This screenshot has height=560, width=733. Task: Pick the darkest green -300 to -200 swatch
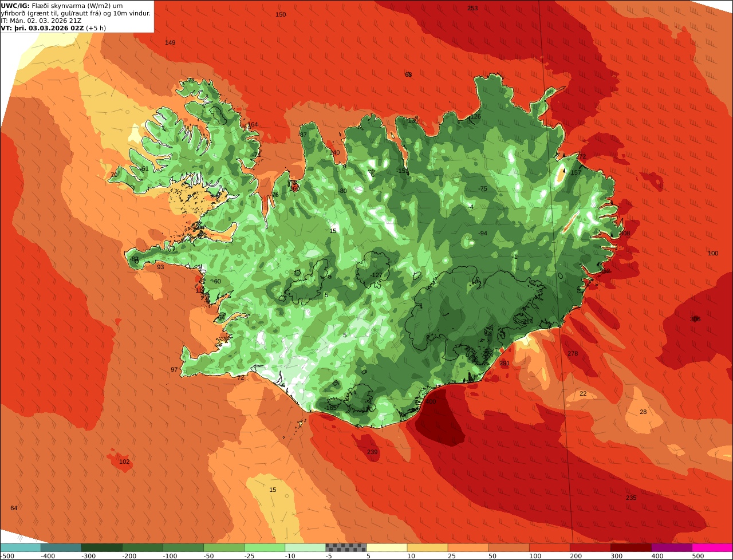pos(101,547)
